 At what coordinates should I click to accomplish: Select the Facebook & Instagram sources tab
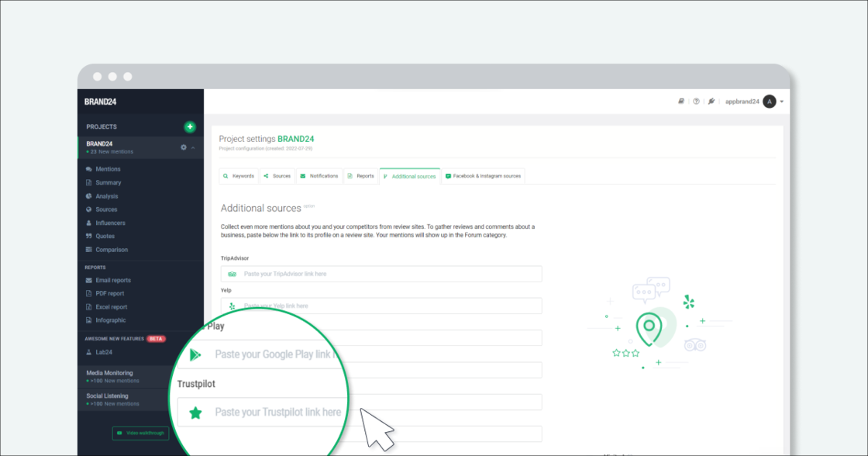(483, 176)
